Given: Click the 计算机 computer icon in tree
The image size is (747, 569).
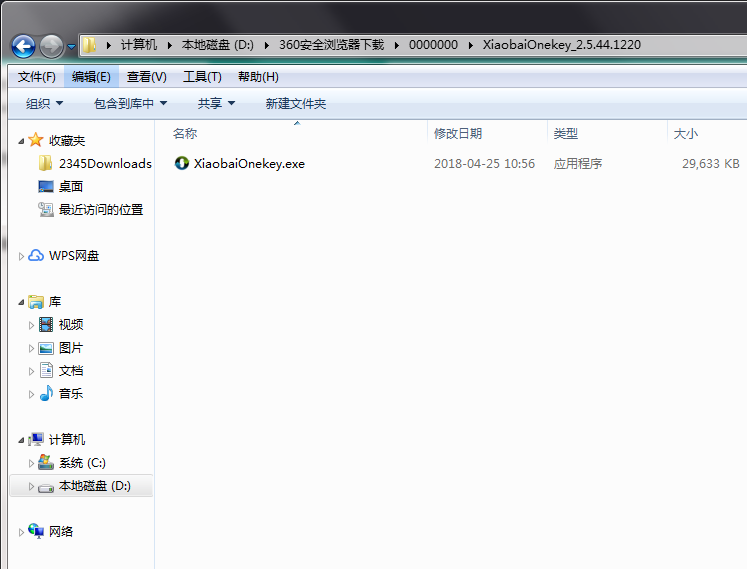Looking at the screenshot, I should click(36, 439).
